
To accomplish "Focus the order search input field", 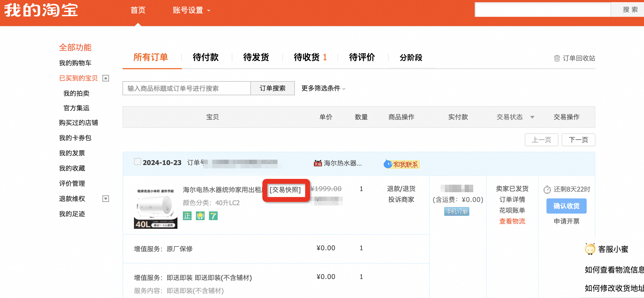I will [187, 88].
